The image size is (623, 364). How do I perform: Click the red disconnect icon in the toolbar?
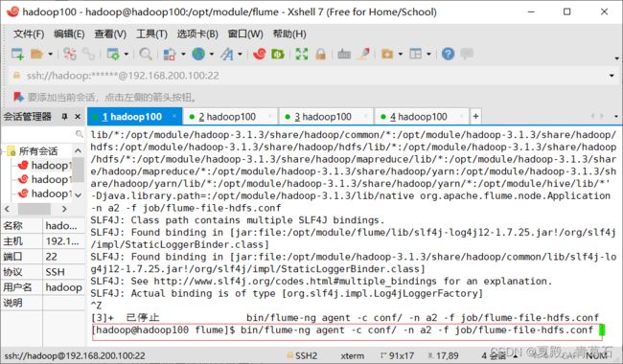pos(70,54)
